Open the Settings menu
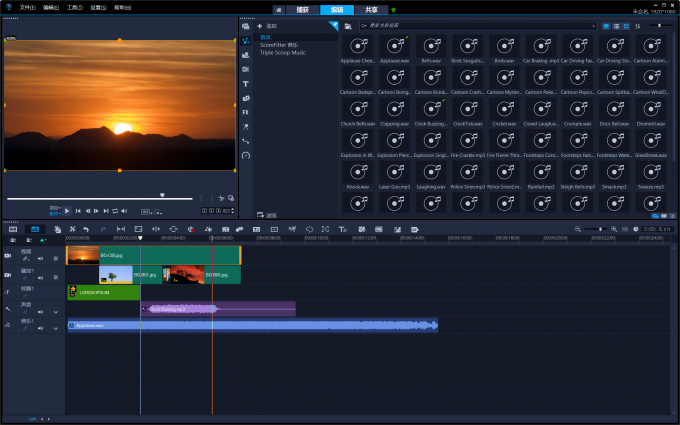Viewport: 680px width, 425px height. point(98,8)
